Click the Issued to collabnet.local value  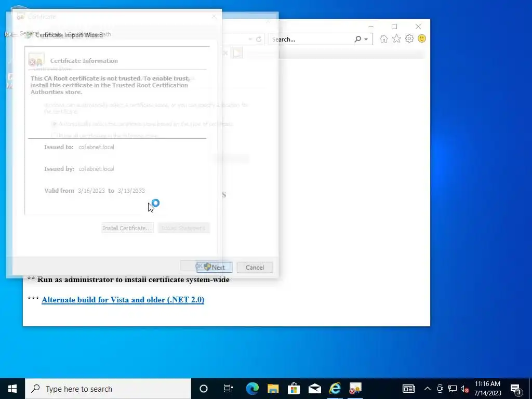[x=96, y=147]
